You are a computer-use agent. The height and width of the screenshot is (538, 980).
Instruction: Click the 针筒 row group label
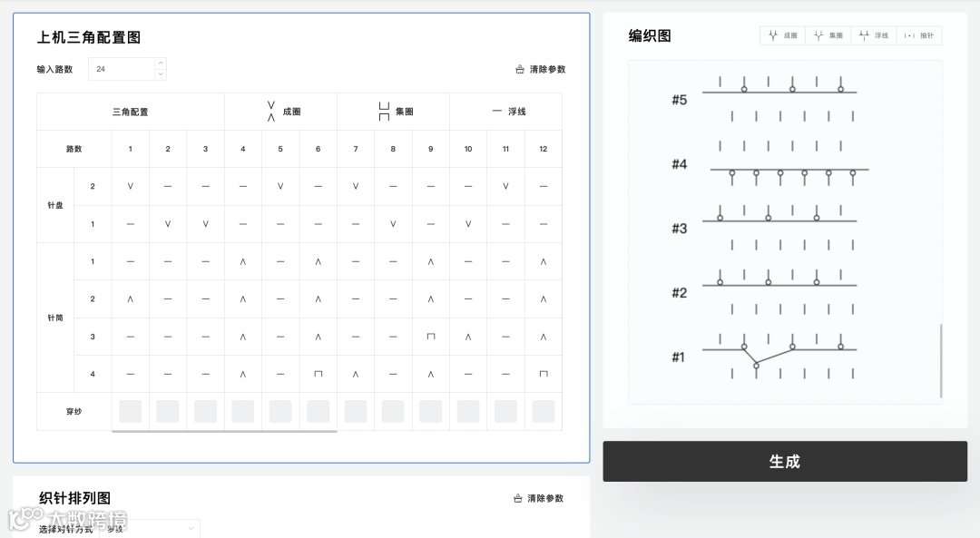point(55,318)
